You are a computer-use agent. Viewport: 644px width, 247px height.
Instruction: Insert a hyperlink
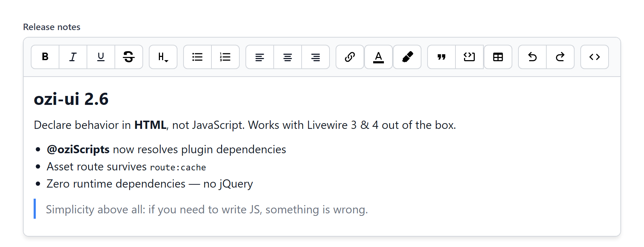coord(350,57)
